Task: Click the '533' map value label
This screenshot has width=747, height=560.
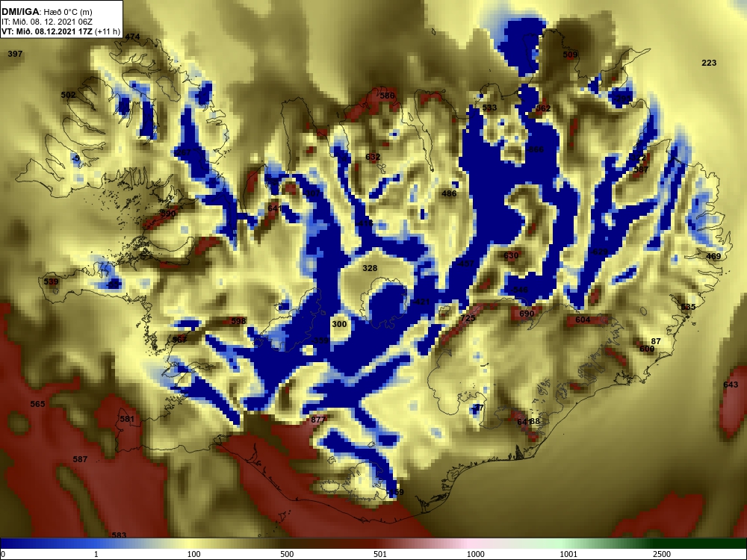Action: click(489, 108)
